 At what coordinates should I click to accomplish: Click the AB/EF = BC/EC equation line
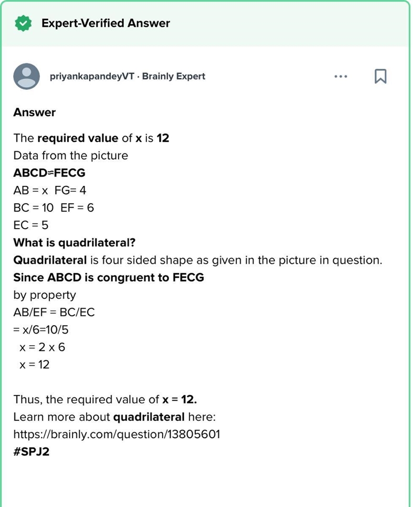pyautogui.click(x=54, y=313)
